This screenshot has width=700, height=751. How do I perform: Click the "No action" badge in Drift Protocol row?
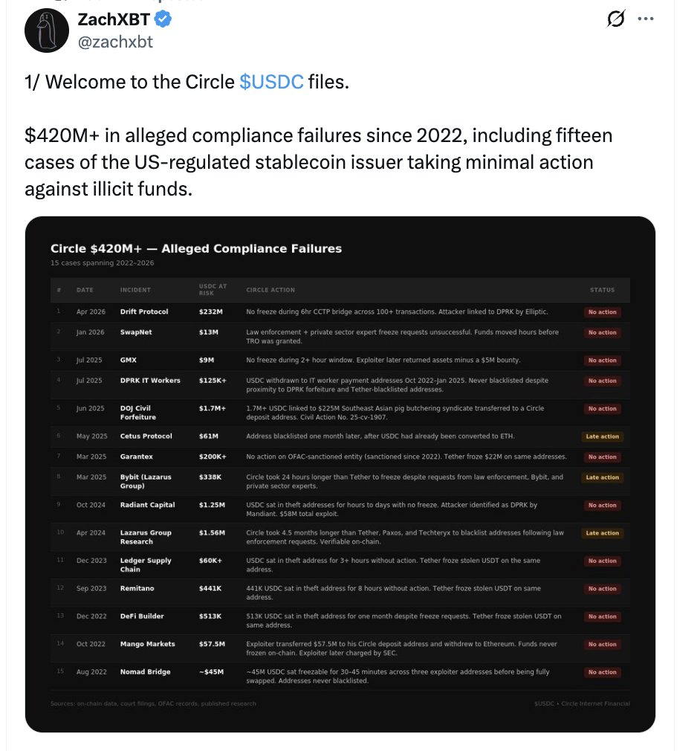(x=602, y=312)
